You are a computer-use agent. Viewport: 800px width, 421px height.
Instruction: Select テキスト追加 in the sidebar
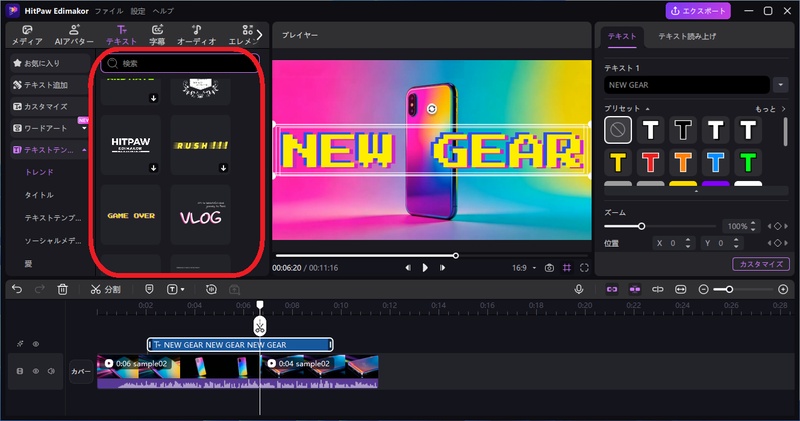tap(49, 85)
